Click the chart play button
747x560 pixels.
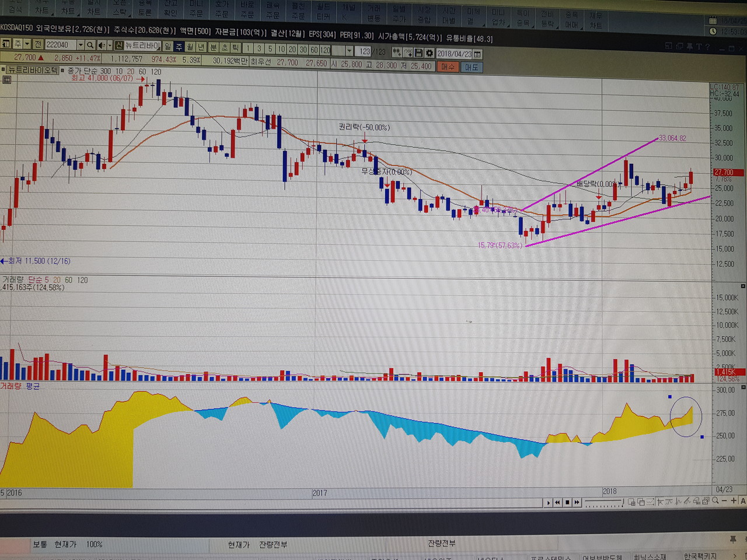click(549, 502)
